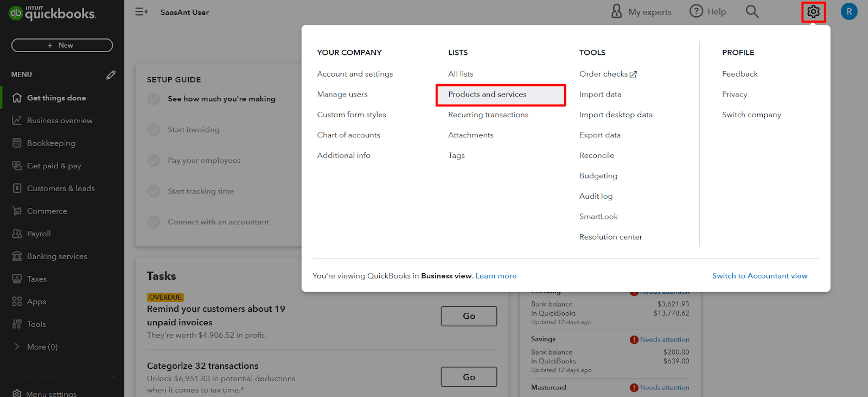868x397 pixels.
Task: Click the R profile avatar
Action: (849, 11)
